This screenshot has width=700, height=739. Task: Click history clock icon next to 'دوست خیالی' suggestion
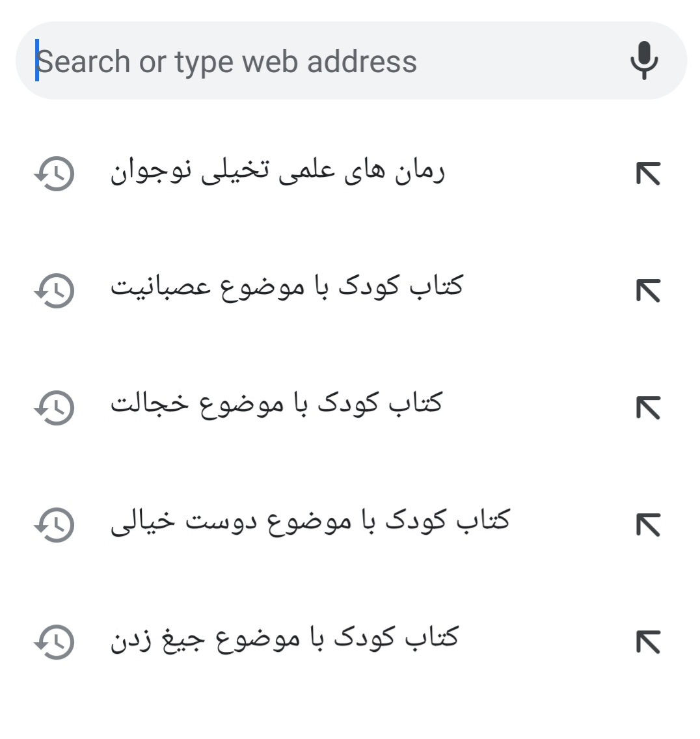(55, 524)
